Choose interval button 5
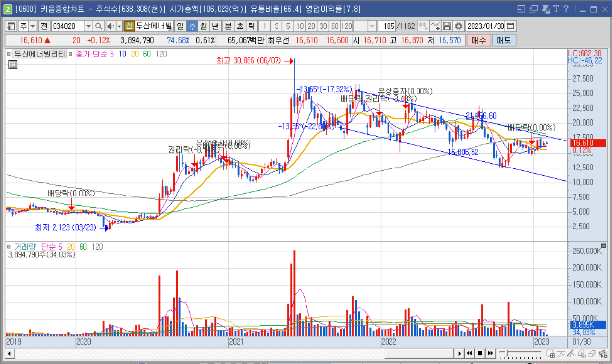The width and height of the screenshot is (612, 364). tap(288, 26)
